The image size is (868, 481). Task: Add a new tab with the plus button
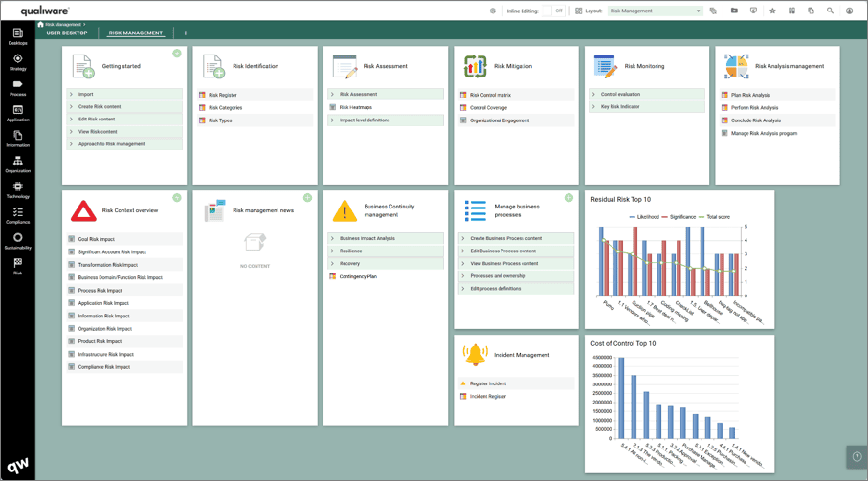[x=186, y=33]
